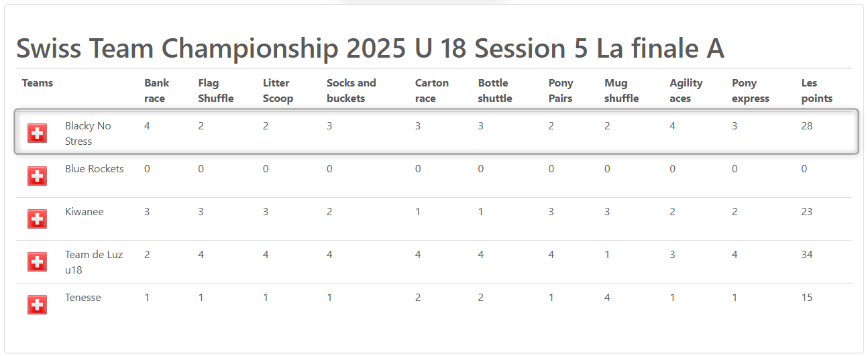Click the Swiss flag icon beside Tenesse
Viewport: 868px width, 356px height.
tap(38, 305)
